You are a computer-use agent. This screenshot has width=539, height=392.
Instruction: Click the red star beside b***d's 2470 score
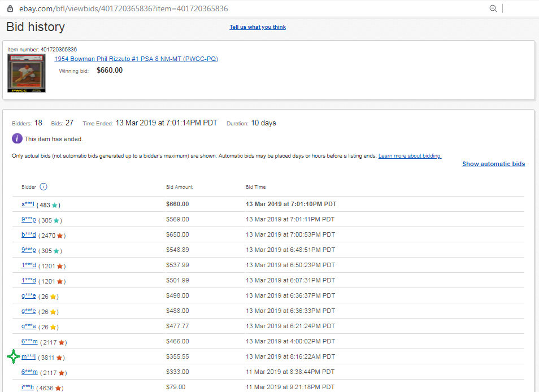tap(59, 236)
